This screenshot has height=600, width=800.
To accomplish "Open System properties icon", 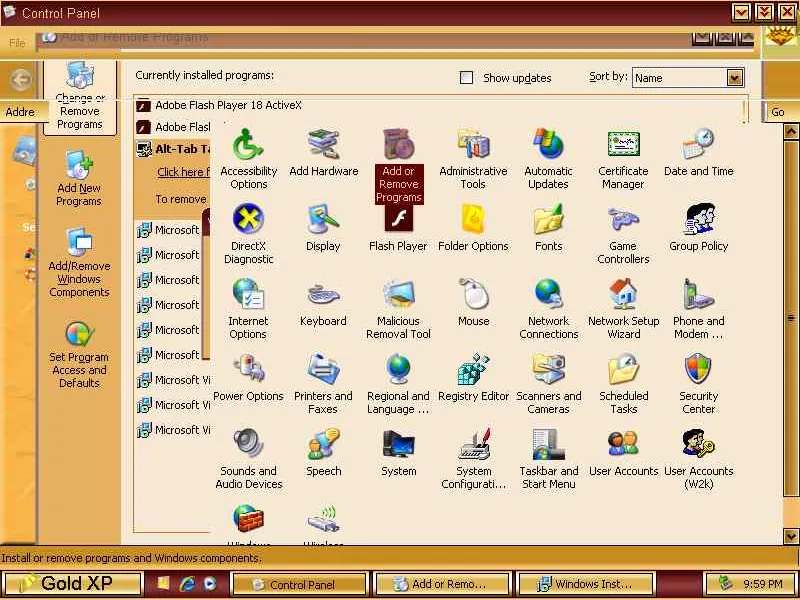I will pos(398,452).
